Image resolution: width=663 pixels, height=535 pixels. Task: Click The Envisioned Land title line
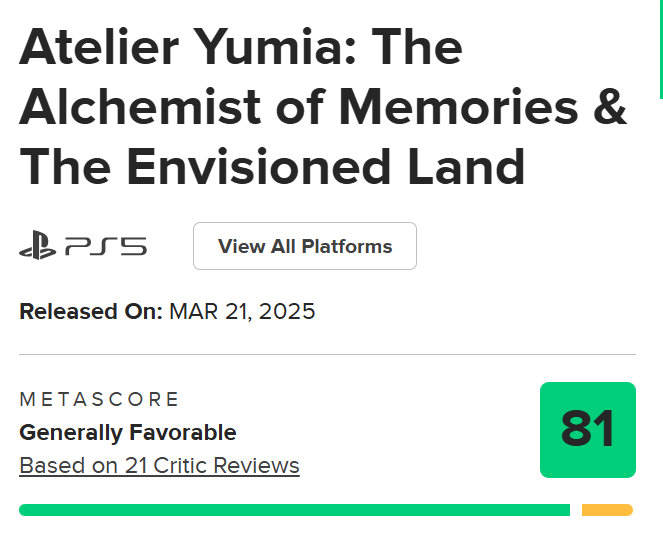click(272, 167)
